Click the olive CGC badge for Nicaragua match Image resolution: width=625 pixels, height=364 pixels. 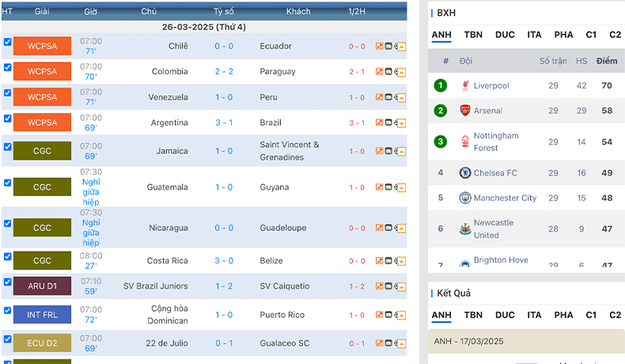(42, 228)
